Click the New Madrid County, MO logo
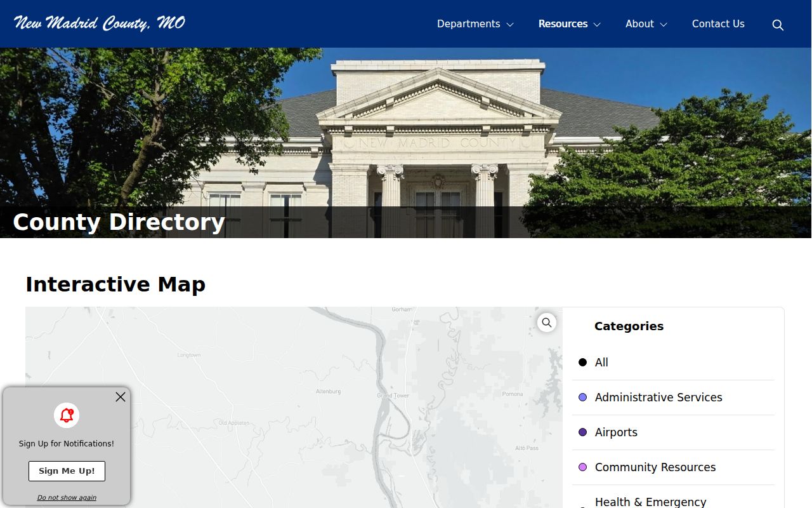The image size is (812, 508). (100, 23)
